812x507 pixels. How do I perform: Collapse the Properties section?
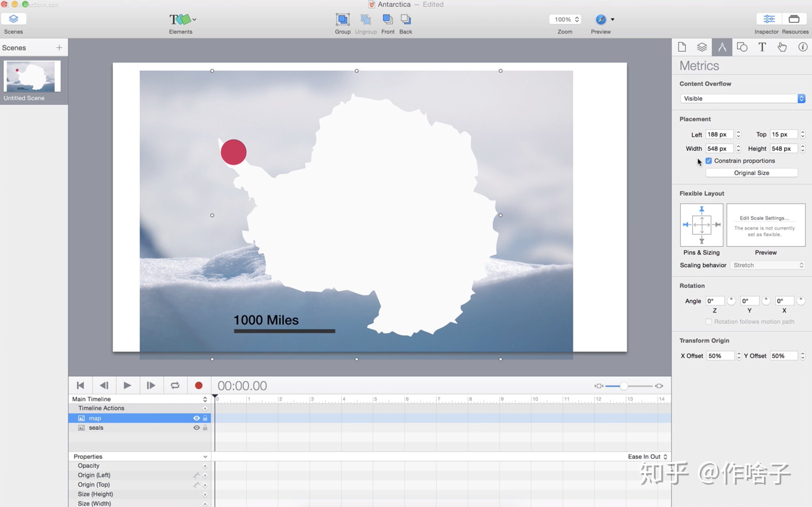click(x=205, y=457)
